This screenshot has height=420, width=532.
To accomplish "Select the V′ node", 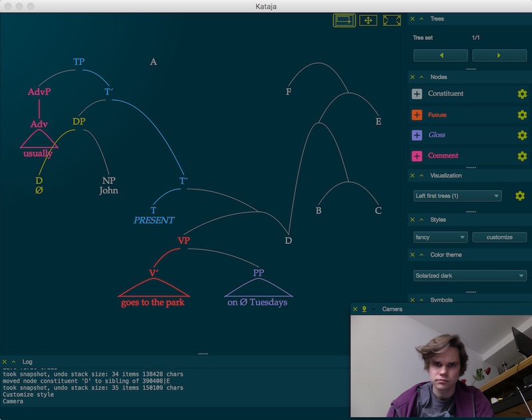I will pyautogui.click(x=154, y=273).
